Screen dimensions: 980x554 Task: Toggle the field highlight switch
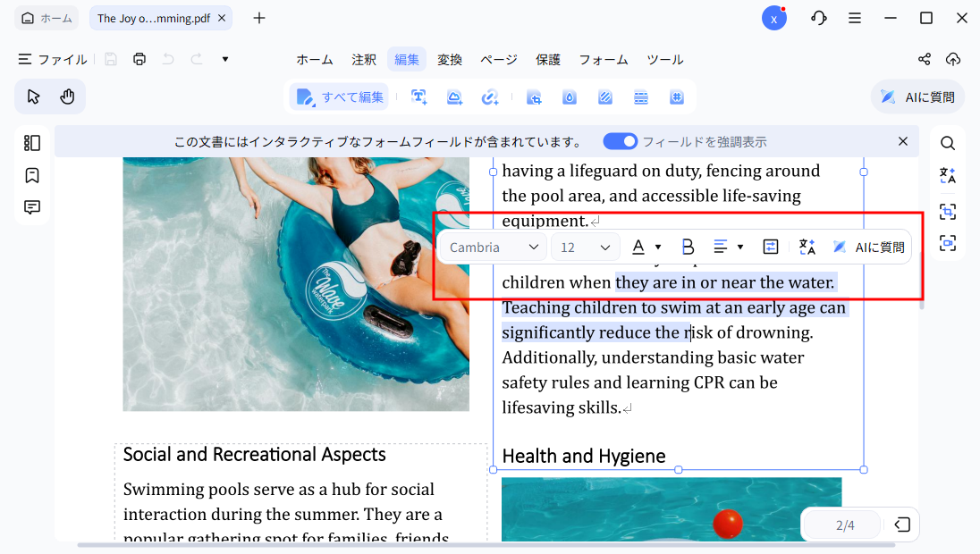point(621,141)
